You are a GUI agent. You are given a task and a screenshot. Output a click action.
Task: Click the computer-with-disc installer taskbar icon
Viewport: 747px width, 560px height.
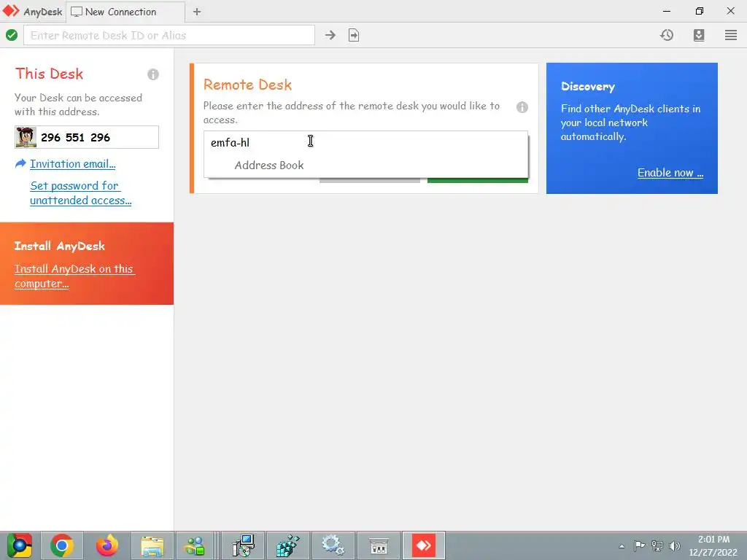click(x=244, y=545)
